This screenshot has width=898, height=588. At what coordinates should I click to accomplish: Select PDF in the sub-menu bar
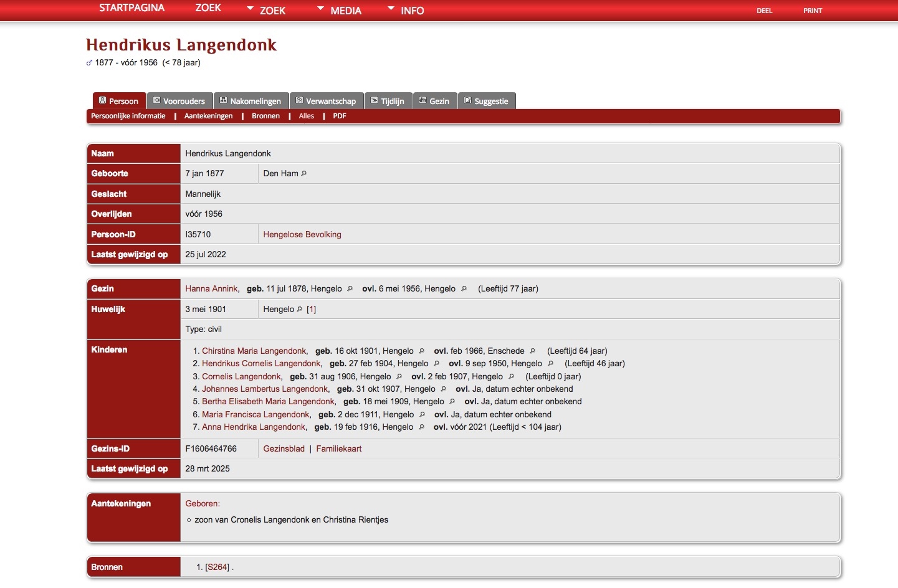pos(340,116)
